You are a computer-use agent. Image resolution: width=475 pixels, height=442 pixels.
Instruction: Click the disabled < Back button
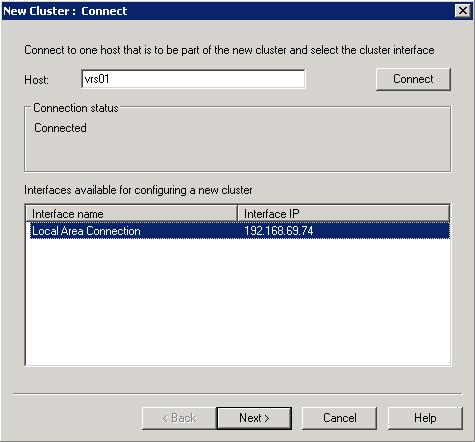point(179,418)
